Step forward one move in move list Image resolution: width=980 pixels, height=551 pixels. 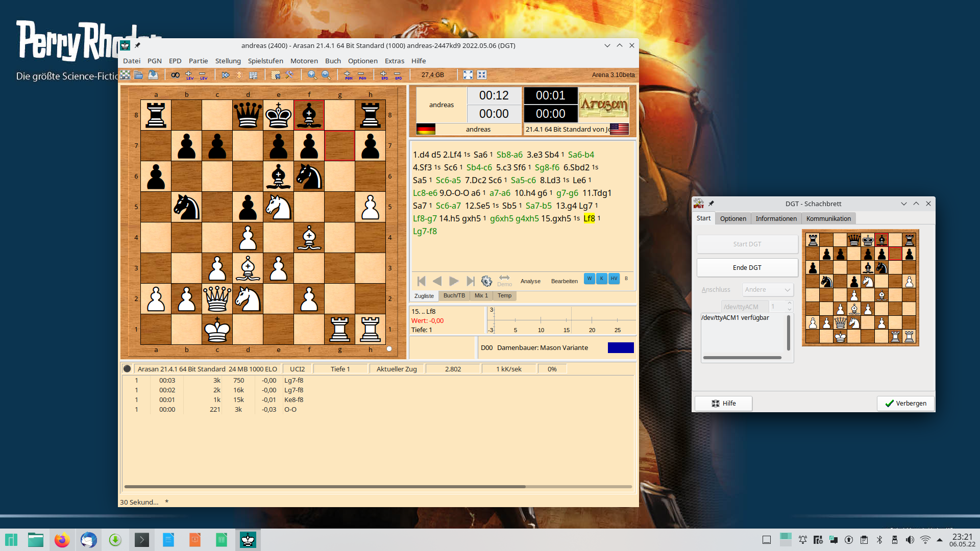(x=454, y=281)
